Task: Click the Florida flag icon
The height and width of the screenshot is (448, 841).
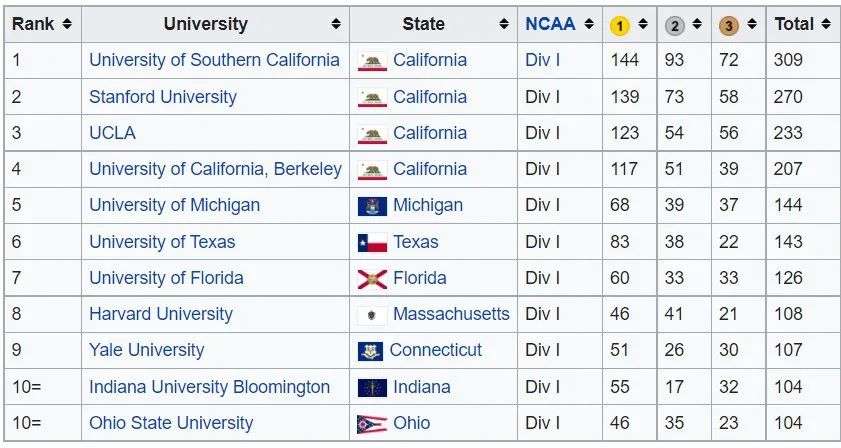Action: tap(372, 279)
